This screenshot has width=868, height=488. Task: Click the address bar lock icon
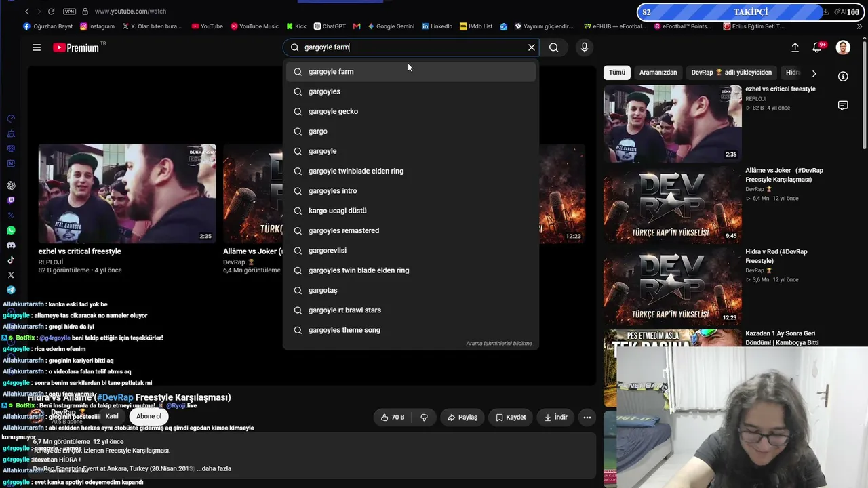point(85,12)
